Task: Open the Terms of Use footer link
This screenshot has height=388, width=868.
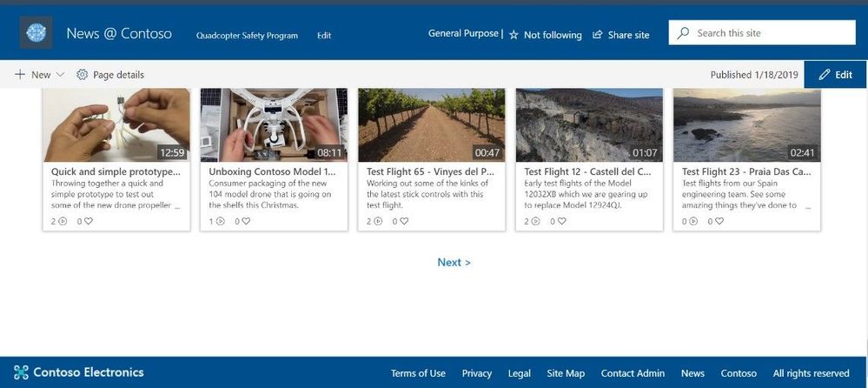Action: 418,373
